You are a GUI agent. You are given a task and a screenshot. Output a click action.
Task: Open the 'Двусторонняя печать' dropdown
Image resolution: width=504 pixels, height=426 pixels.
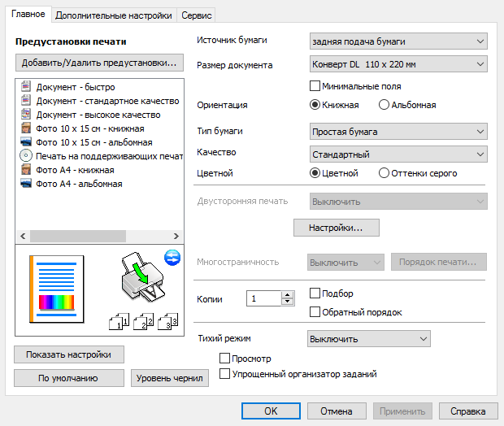click(x=398, y=202)
